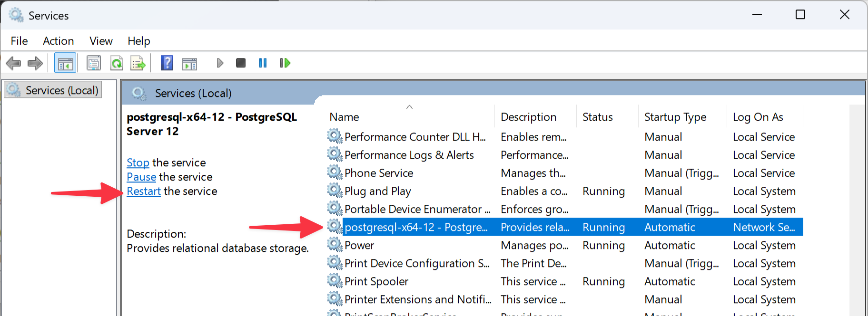The width and height of the screenshot is (868, 316).
Task: Click gear icon beside Power service
Action: (x=335, y=245)
